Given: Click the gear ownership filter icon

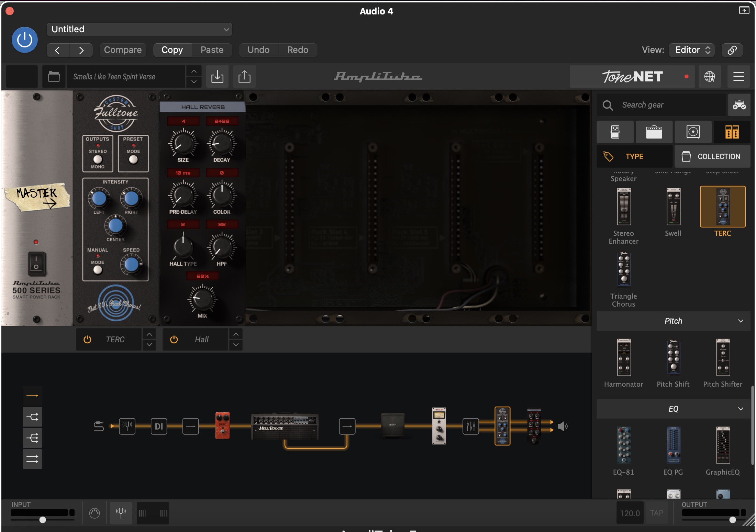Looking at the screenshot, I should 739,105.
